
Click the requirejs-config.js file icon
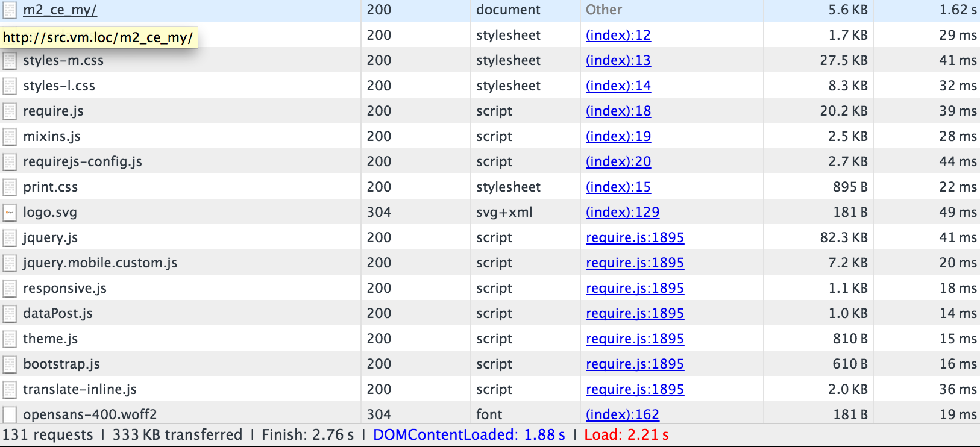pyautogui.click(x=10, y=161)
